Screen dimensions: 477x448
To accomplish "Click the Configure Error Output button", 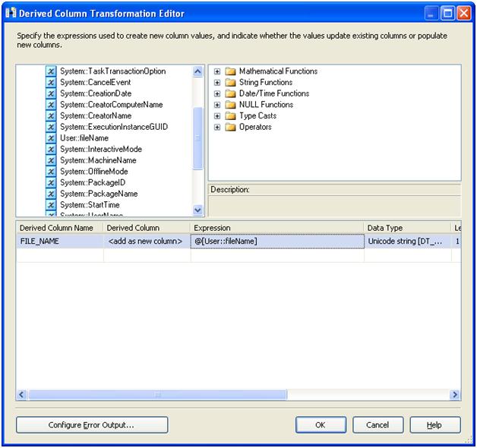I will (x=92, y=425).
